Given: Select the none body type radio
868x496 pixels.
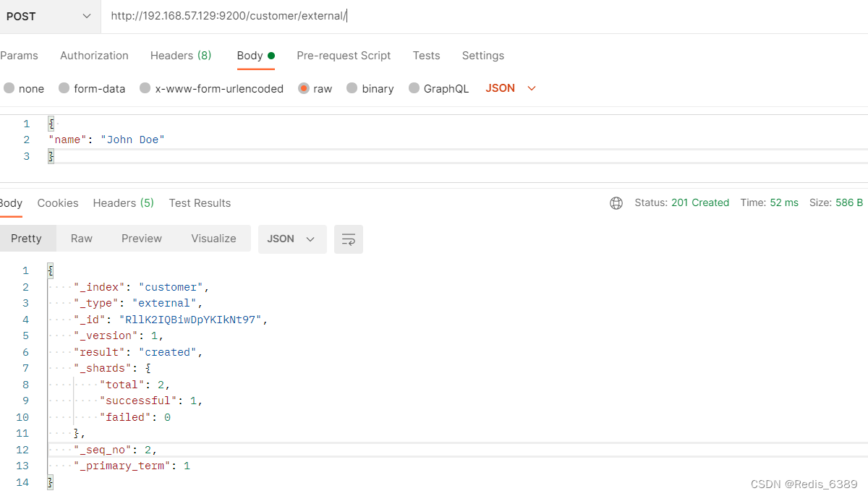Looking at the screenshot, I should pyautogui.click(x=9, y=88).
